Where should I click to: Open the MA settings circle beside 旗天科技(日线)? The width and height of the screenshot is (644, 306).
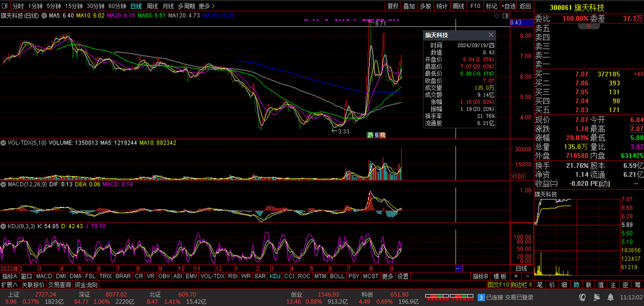(45, 16)
